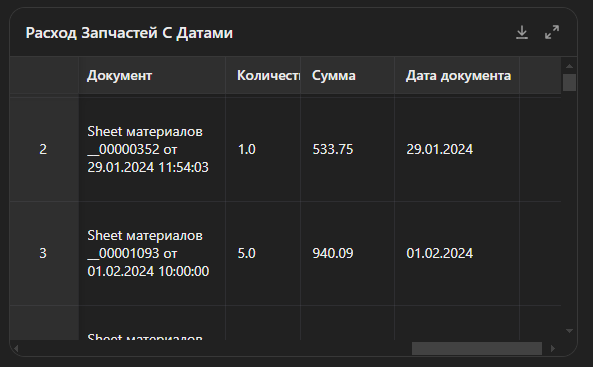
Task: Click the horizontal scrollbar right arrow
Action: 553,348
